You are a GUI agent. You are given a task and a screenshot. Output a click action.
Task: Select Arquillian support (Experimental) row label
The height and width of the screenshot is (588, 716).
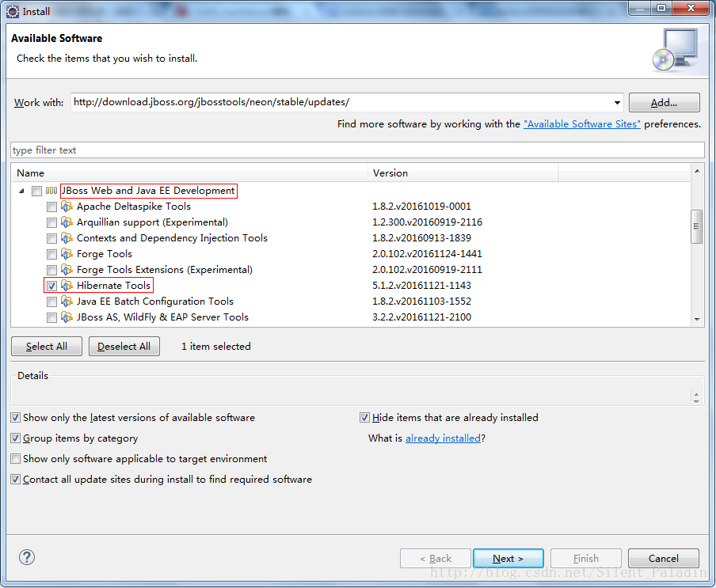tap(152, 222)
